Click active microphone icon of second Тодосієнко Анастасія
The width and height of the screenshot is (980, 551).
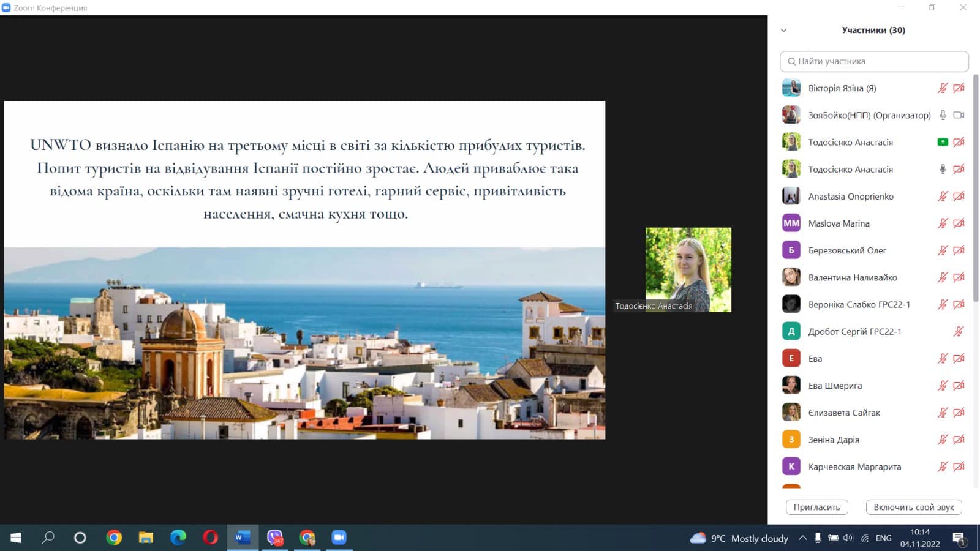coord(943,169)
